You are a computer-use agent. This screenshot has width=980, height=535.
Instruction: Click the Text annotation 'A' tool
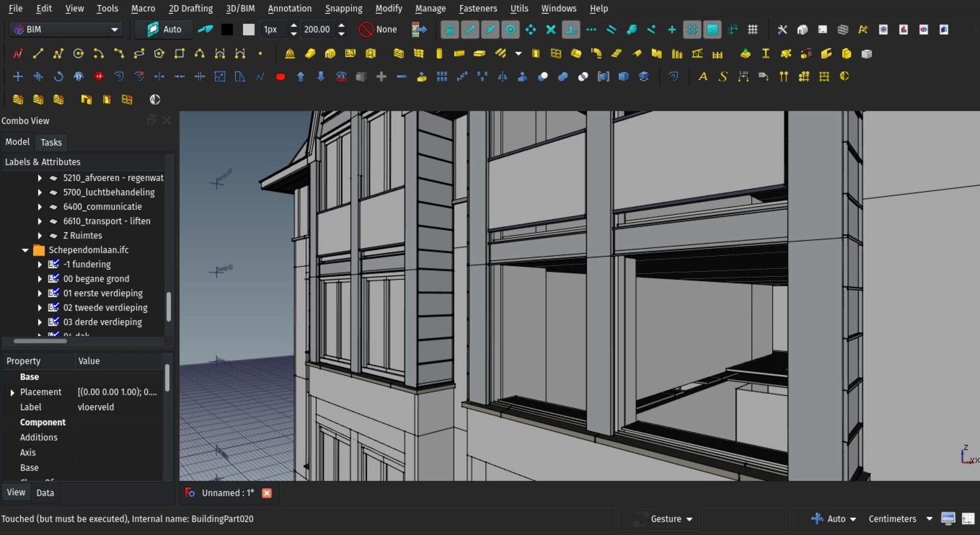coord(703,77)
